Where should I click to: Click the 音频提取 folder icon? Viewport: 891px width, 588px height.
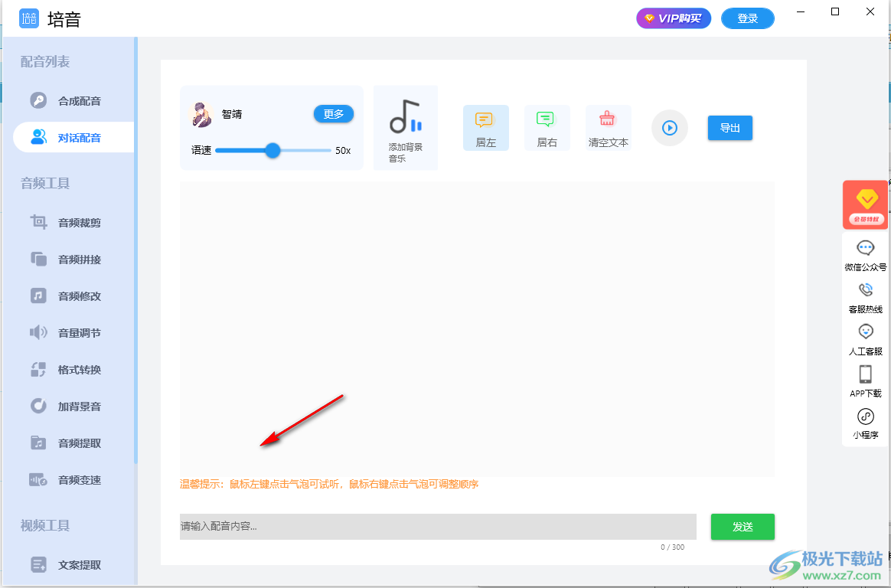38,443
